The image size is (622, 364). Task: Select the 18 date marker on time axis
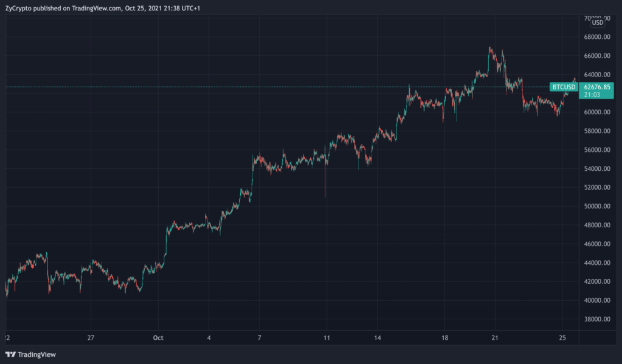(x=445, y=337)
